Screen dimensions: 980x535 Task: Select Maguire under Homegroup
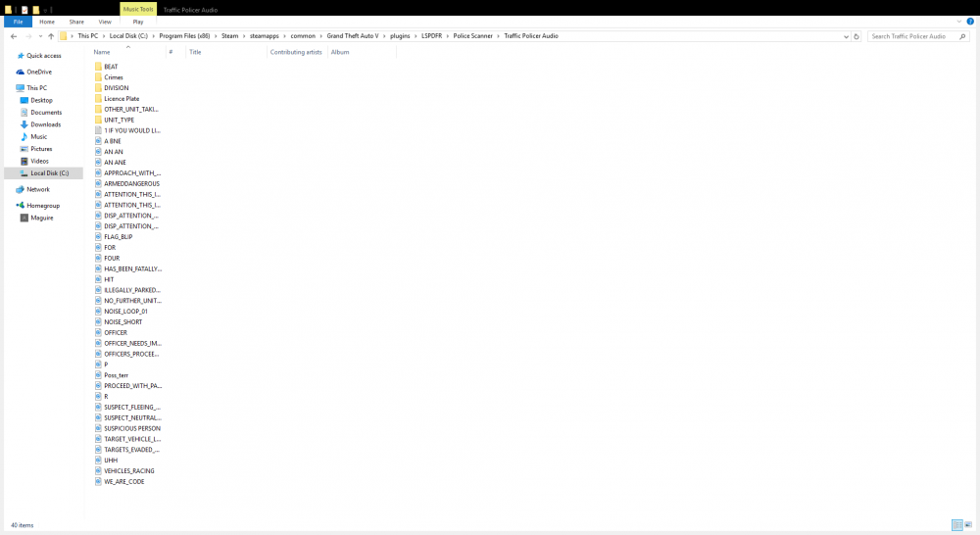pos(42,219)
